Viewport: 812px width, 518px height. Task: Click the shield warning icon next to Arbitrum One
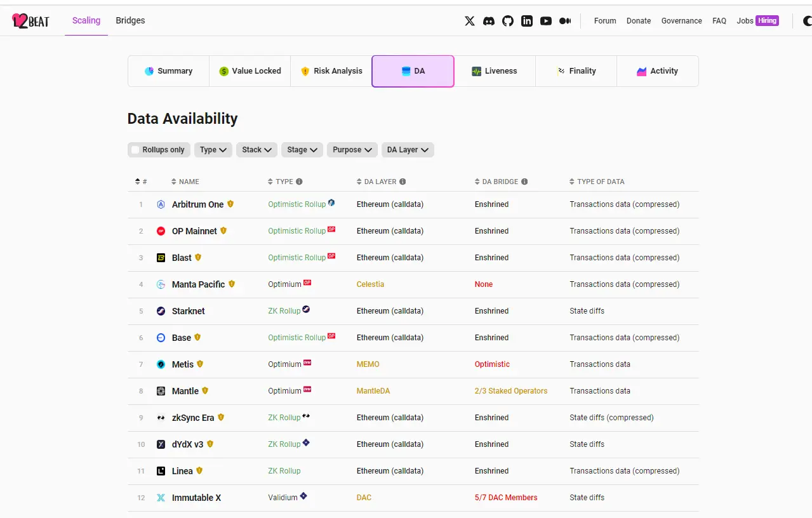[230, 204]
